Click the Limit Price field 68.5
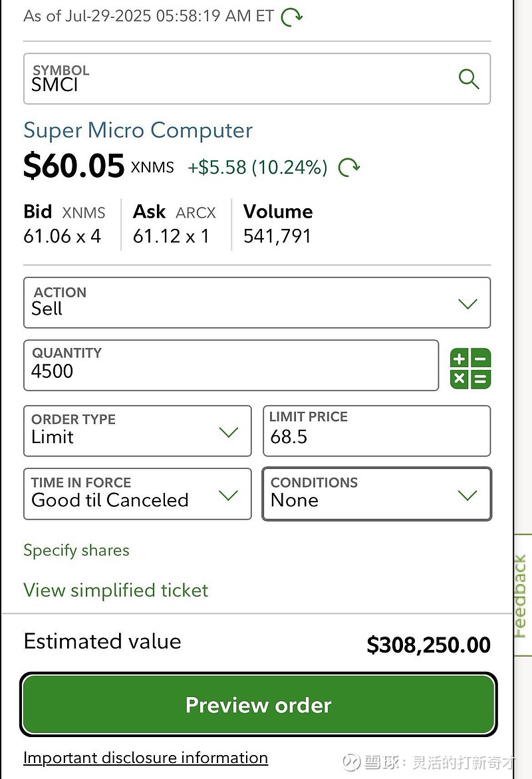532x779 pixels. [x=376, y=431]
